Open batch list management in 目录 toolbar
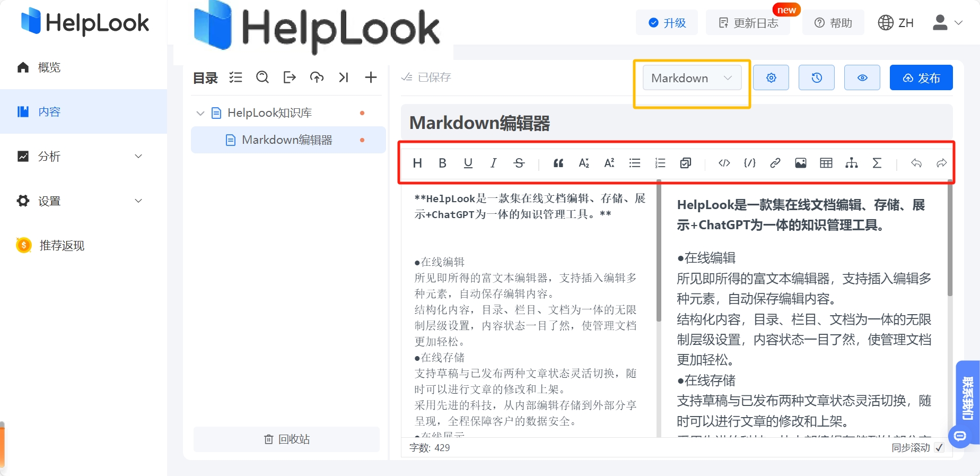This screenshot has height=476, width=980. pos(235,77)
